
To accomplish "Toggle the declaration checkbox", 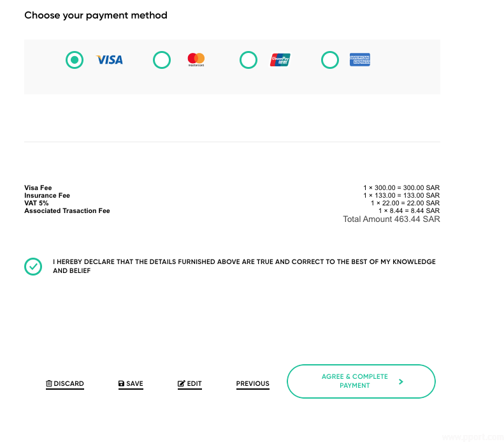I will (33, 266).
